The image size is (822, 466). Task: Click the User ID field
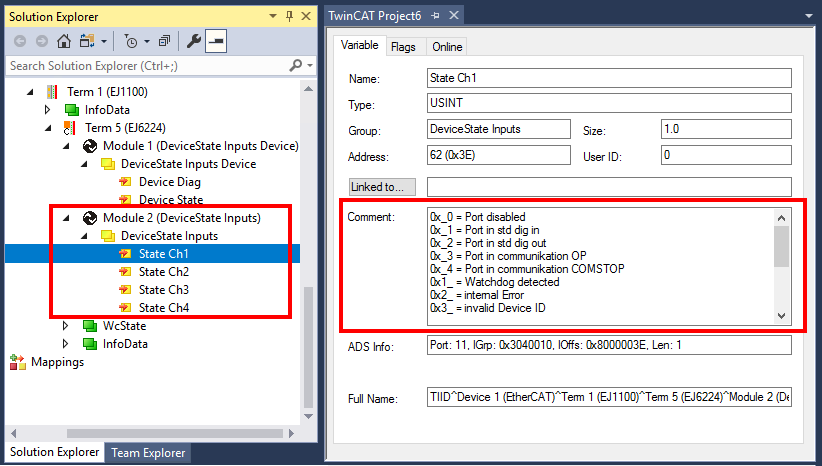(726, 155)
